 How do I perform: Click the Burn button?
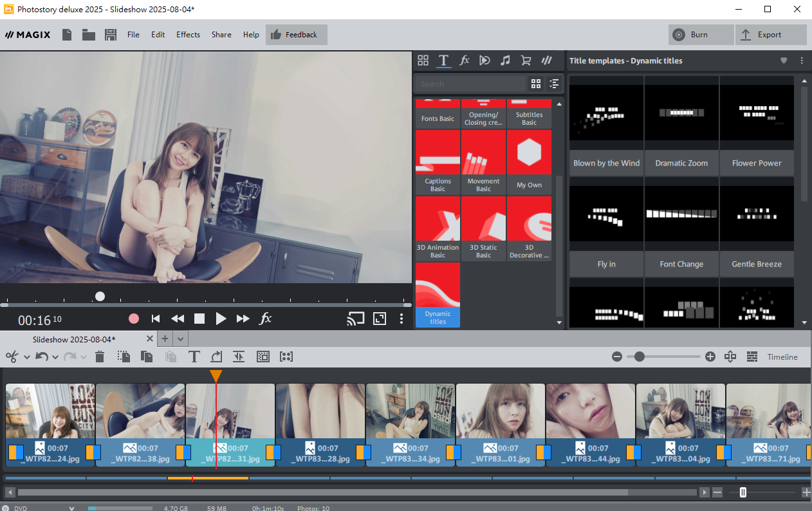coord(701,35)
